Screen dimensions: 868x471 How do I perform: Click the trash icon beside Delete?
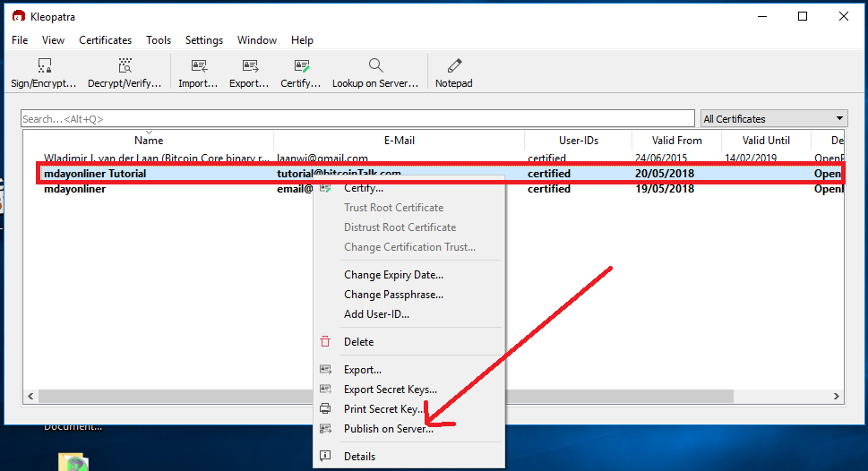[325, 341]
